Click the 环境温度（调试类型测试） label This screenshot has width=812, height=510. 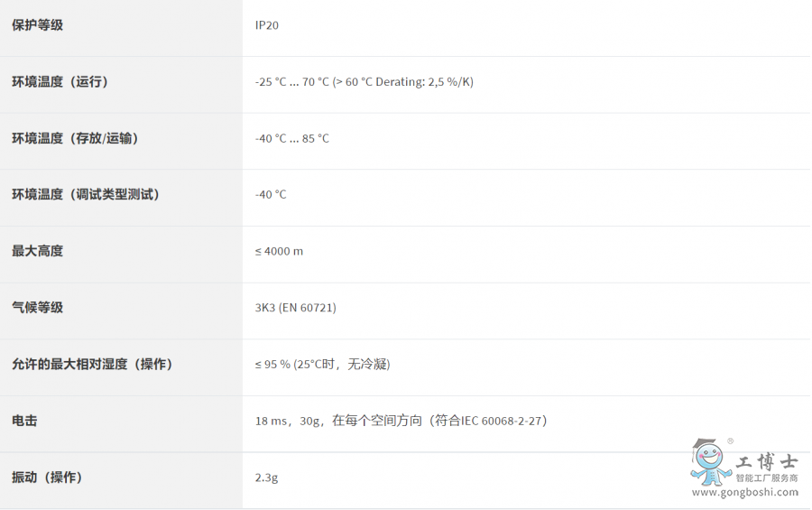[86, 194]
